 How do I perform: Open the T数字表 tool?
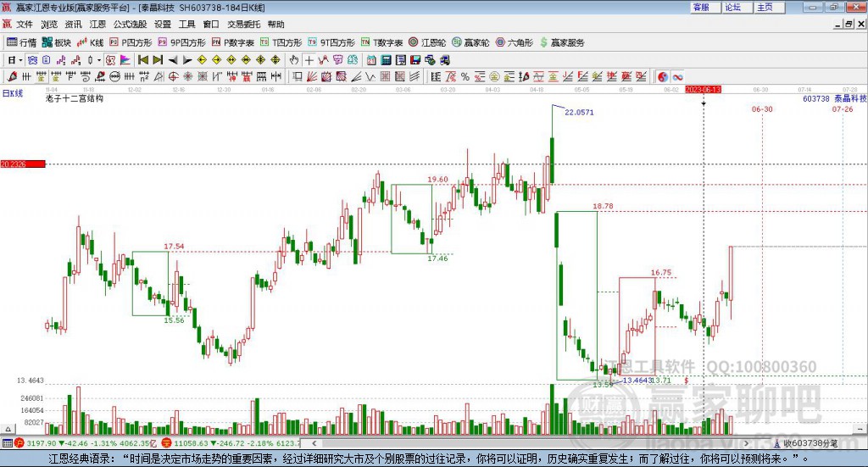click(x=382, y=42)
